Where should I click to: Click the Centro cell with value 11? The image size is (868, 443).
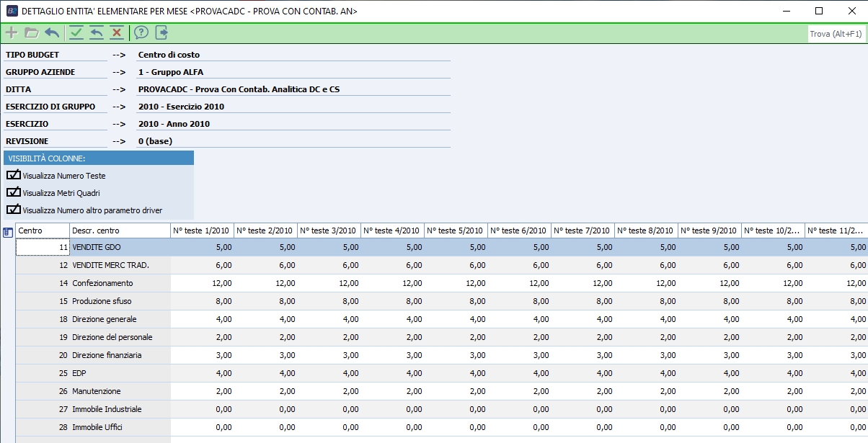click(43, 247)
